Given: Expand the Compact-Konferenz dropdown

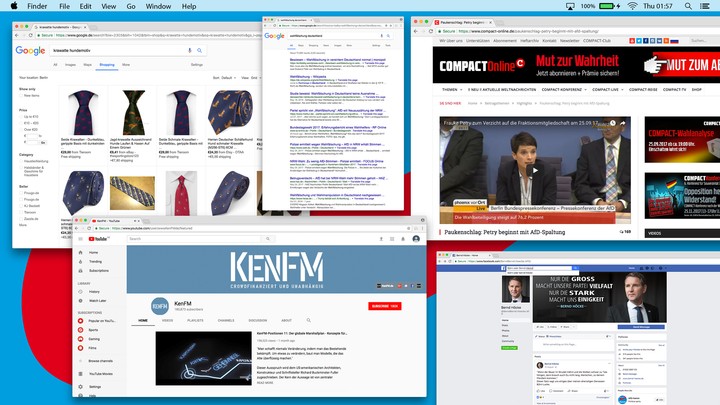Looking at the screenshot, I should tap(564, 90).
